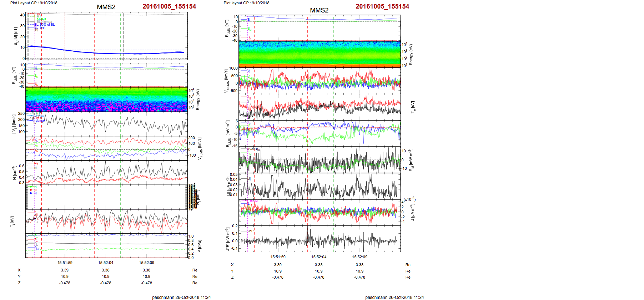Click the 'dvmax' legend entry in the |Vi| panel
Screen dimensions: 644x300
pyautogui.click(x=40, y=121)
